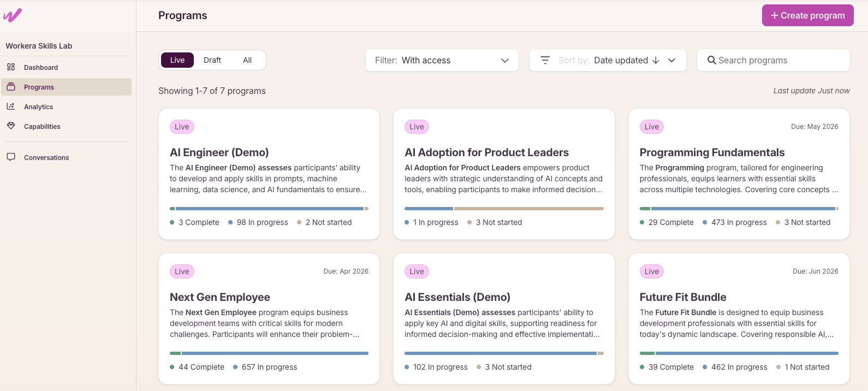Click "1 In progress" on AI Adoption card
The height and width of the screenshot is (391, 868).
(436, 222)
